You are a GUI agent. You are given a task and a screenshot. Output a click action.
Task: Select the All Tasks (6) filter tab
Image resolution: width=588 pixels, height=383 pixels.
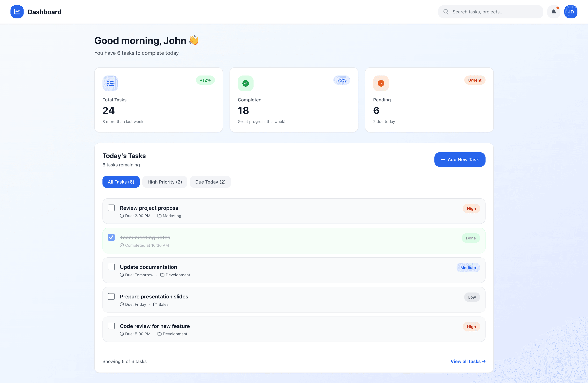pos(121,182)
